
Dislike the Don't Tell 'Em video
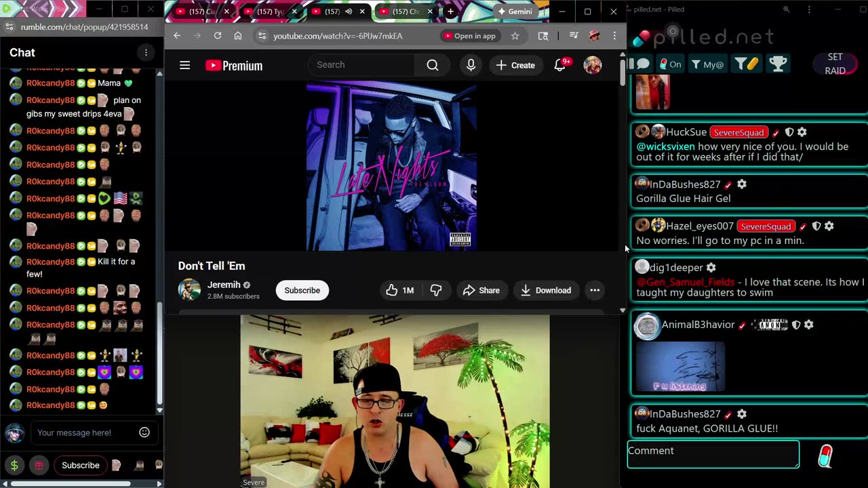[x=436, y=290]
